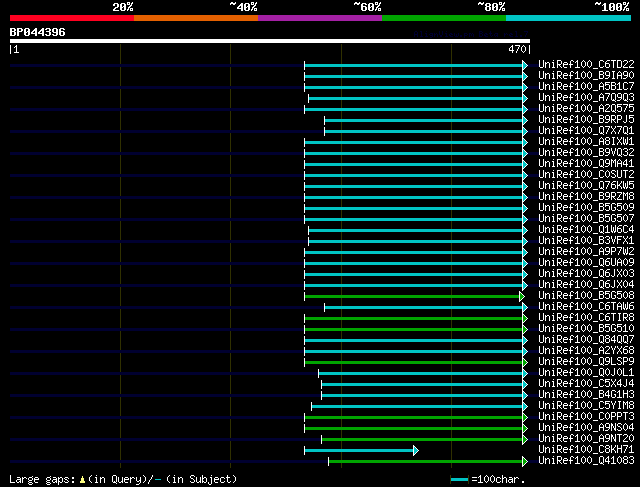
Task: Select UniRef100_Q6JX03 in the hit list
Action: [x=586, y=274]
